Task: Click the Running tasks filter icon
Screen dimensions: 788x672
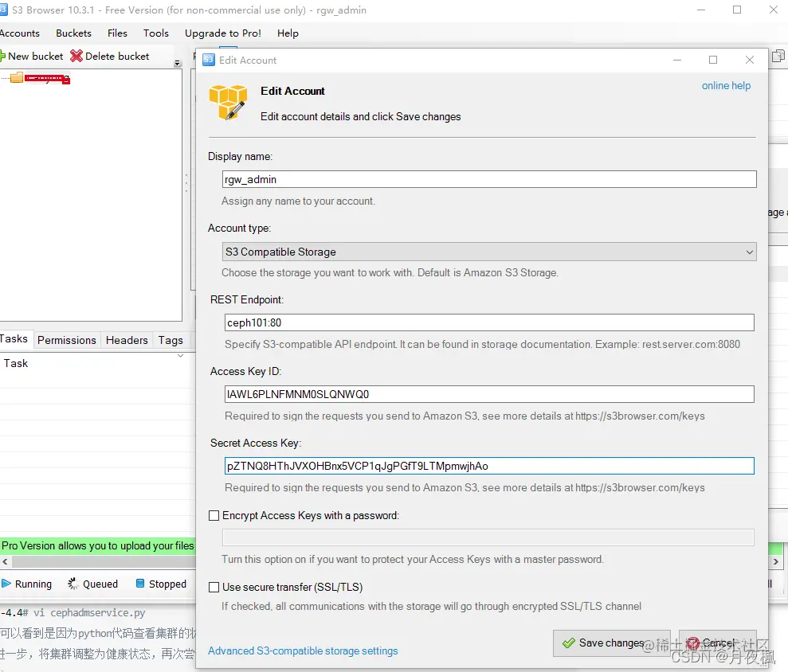Action: point(6,584)
